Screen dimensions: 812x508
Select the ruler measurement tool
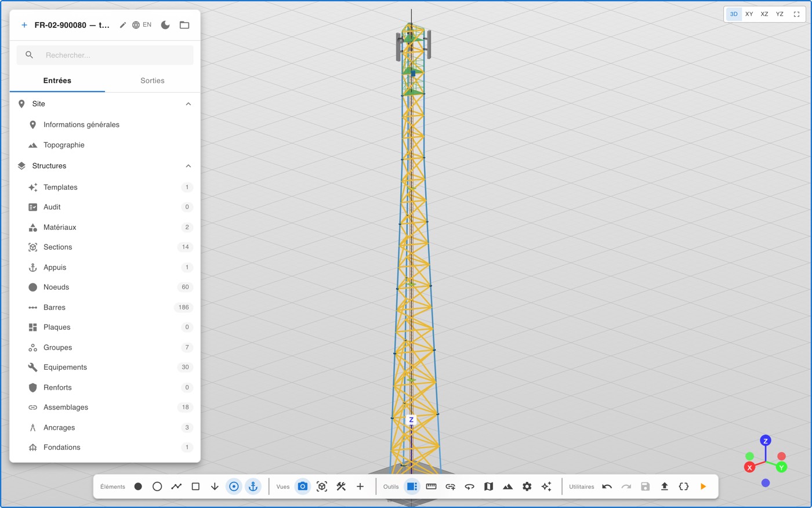[431, 487]
